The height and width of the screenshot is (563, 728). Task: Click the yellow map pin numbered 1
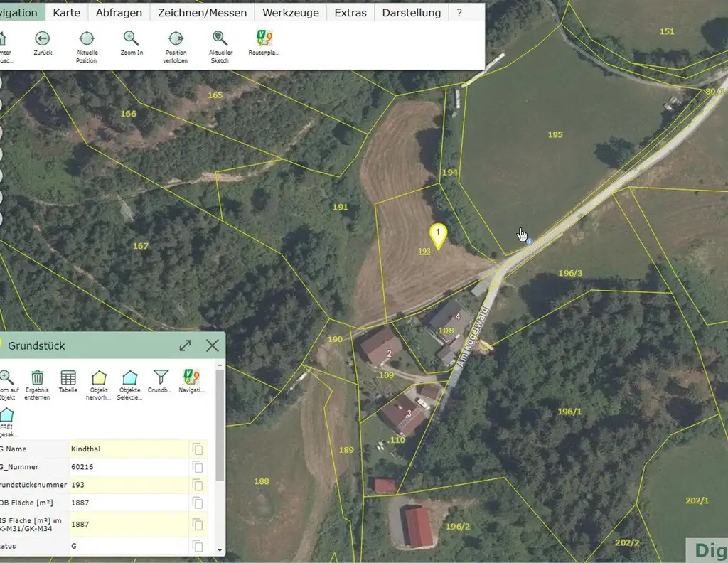pos(438,235)
